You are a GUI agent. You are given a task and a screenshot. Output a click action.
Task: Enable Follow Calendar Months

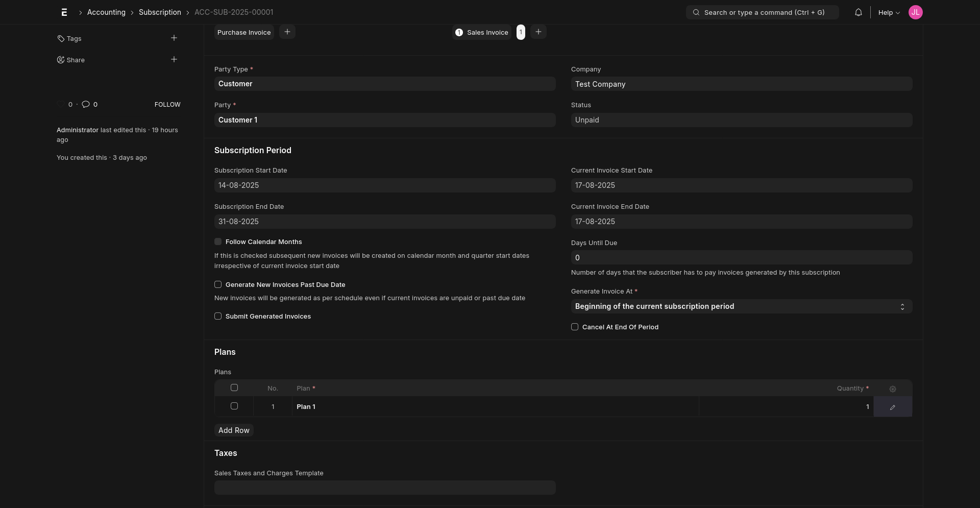point(218,241)
